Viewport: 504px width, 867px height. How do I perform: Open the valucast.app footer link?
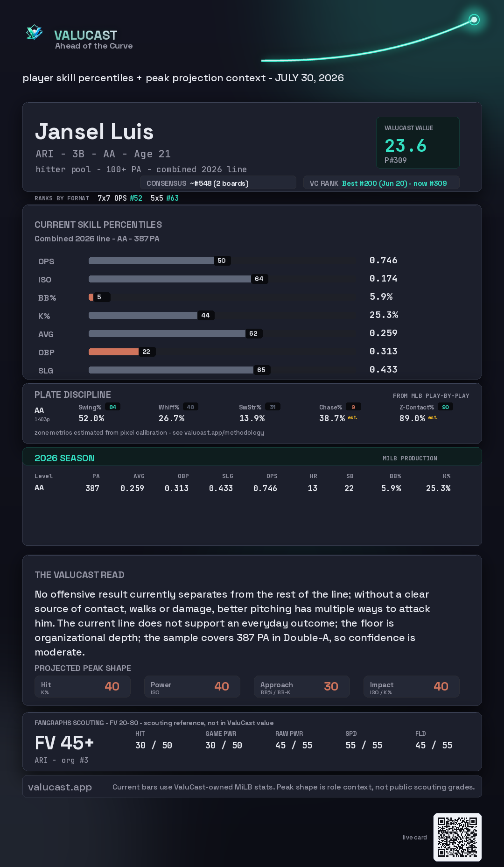(x=60, y=787)
